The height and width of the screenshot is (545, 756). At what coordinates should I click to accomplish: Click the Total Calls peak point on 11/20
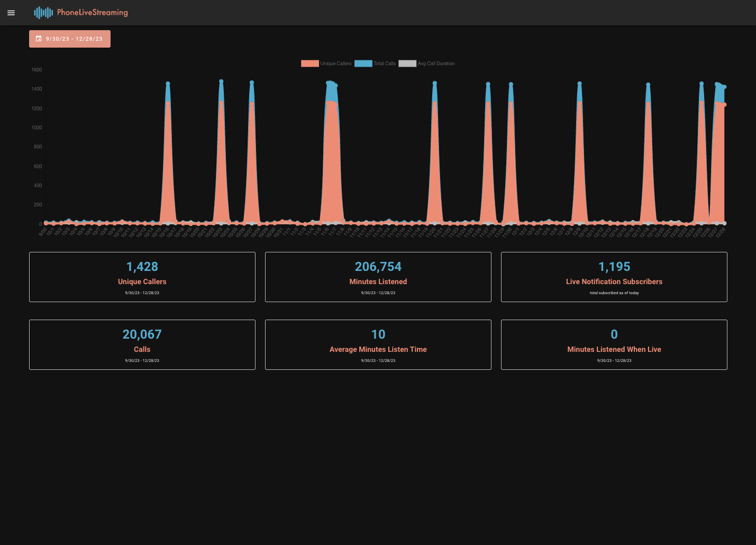[x=435, y=83]
